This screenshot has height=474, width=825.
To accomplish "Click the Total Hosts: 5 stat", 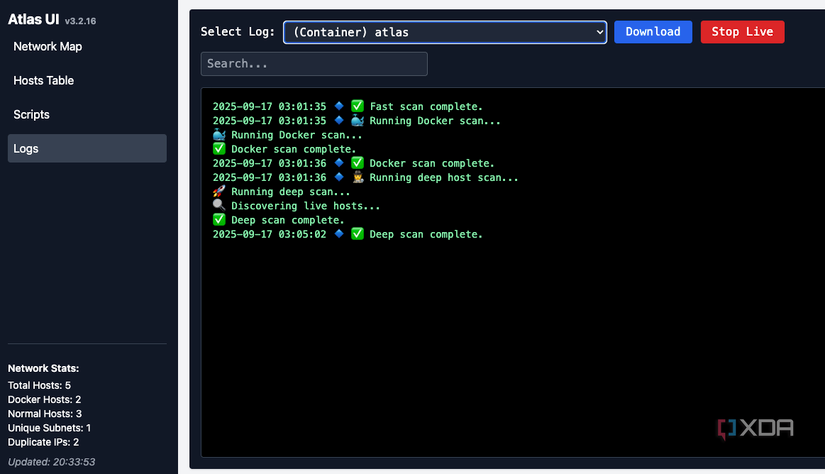I will [39, 386].
